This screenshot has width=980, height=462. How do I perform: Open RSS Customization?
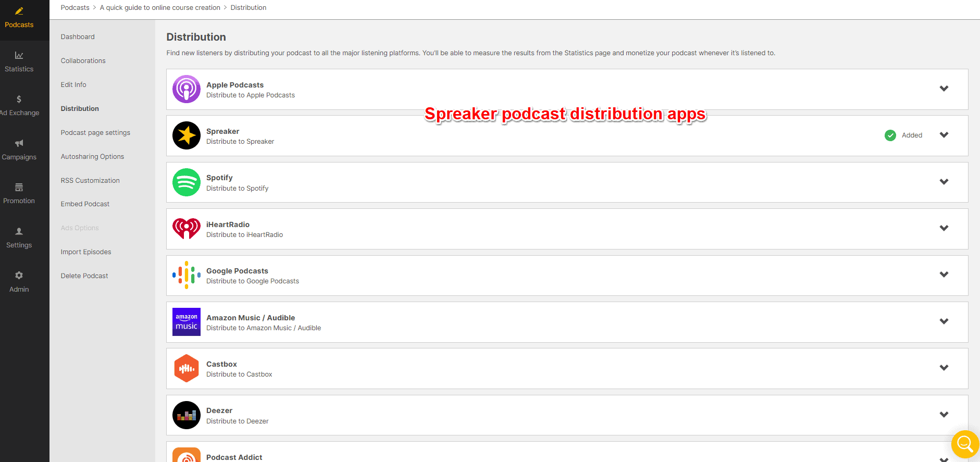point(90,181)
